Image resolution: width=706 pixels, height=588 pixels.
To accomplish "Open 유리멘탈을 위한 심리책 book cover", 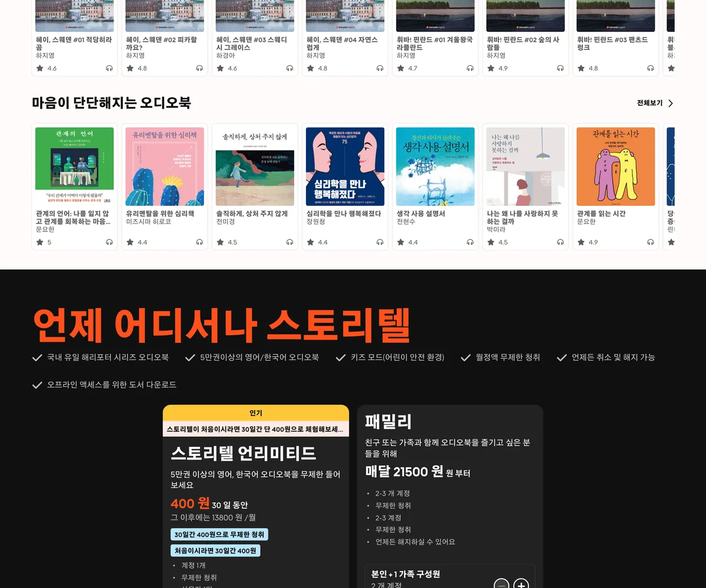I will coord(165,166).
